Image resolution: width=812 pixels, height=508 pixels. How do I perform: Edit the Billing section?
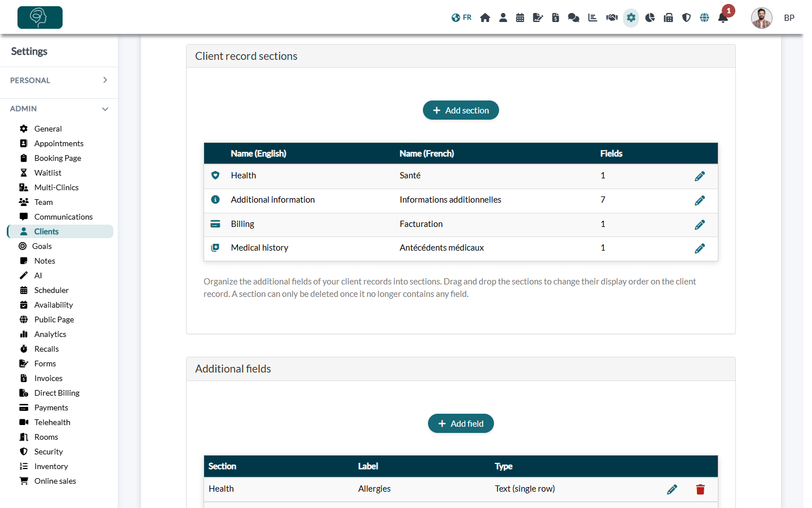[x=700, y=225]
